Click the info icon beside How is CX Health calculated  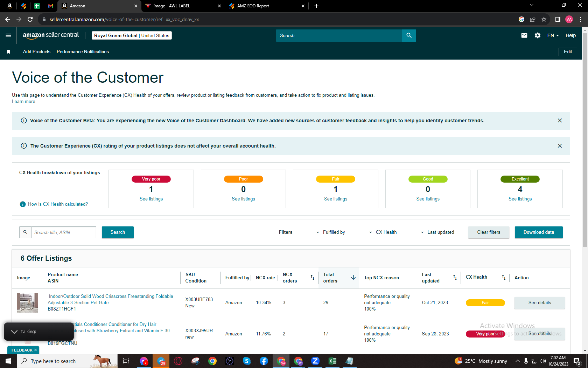(23, 204)
